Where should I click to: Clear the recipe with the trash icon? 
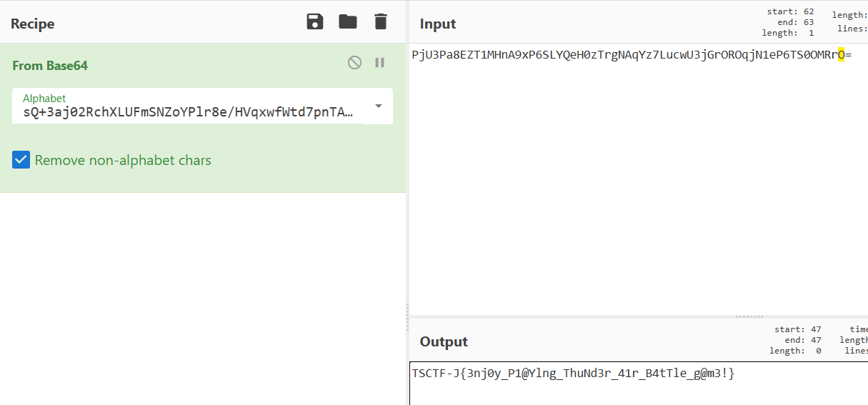tap(381, 22)
